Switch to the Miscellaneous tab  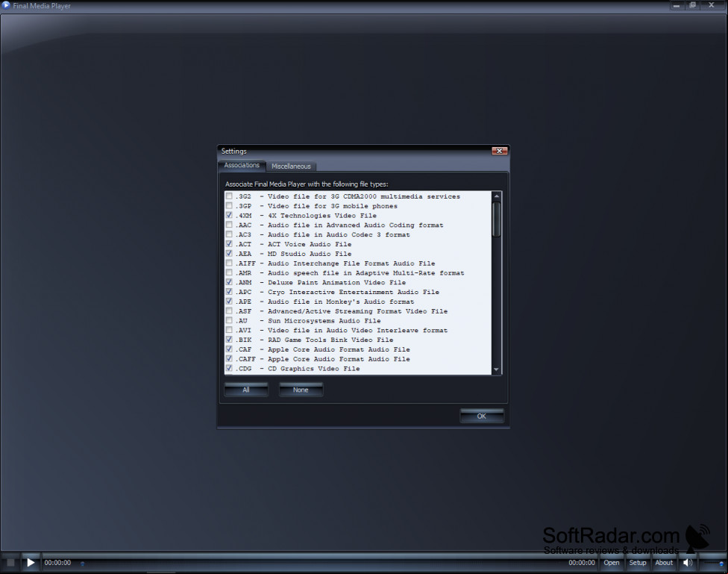click(x=291, y=166)
